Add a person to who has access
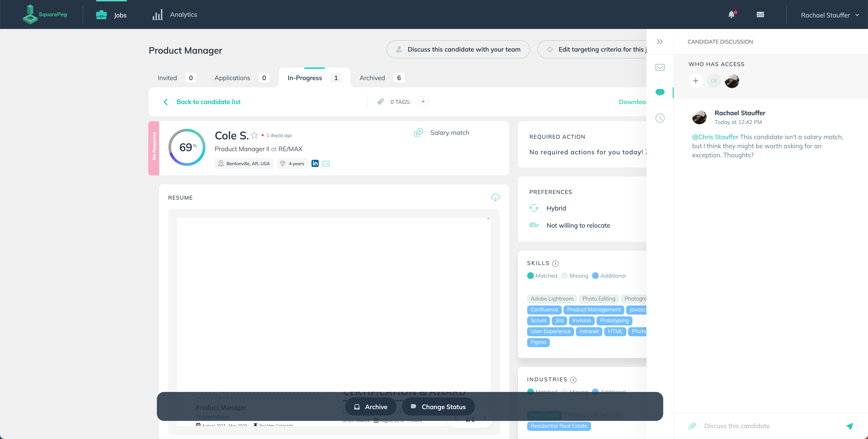868x439 pixels. [696, 81]
